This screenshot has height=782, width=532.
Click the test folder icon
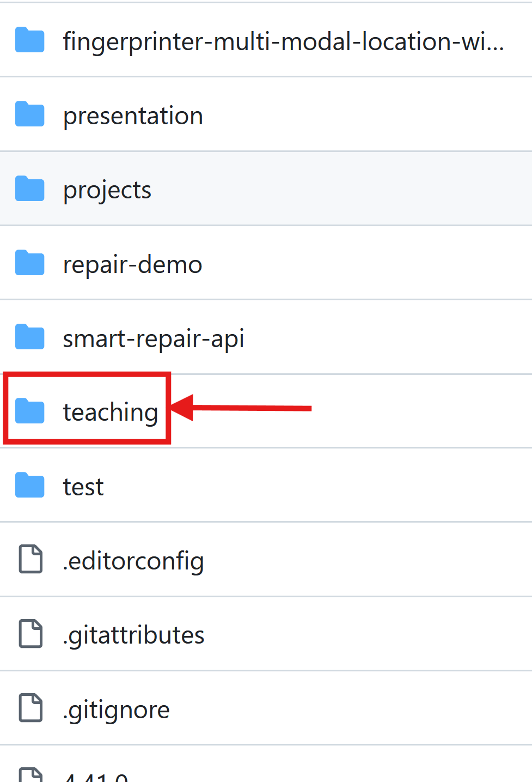click(x=29, y=486)
